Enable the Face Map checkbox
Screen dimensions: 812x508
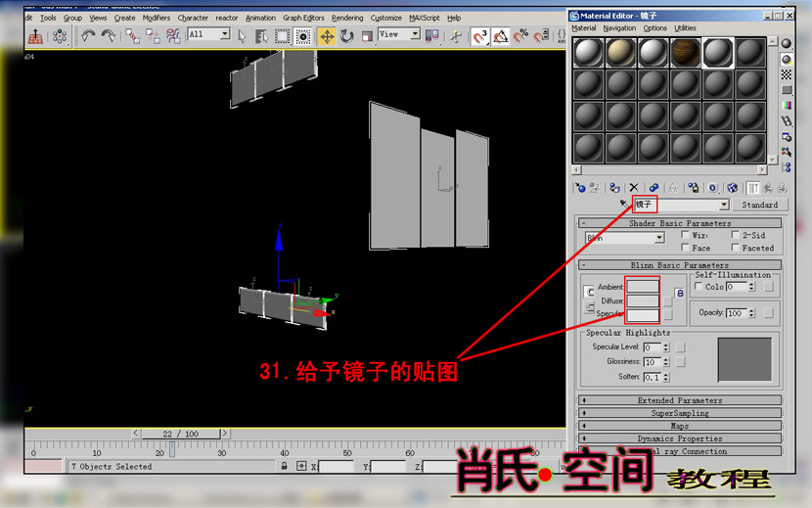685,248
